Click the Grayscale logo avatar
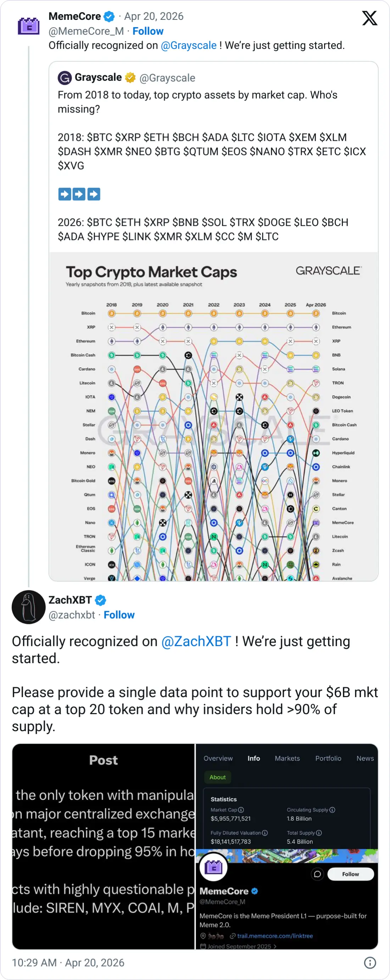This screenshot has height=980, width=390. pos(65,78)
